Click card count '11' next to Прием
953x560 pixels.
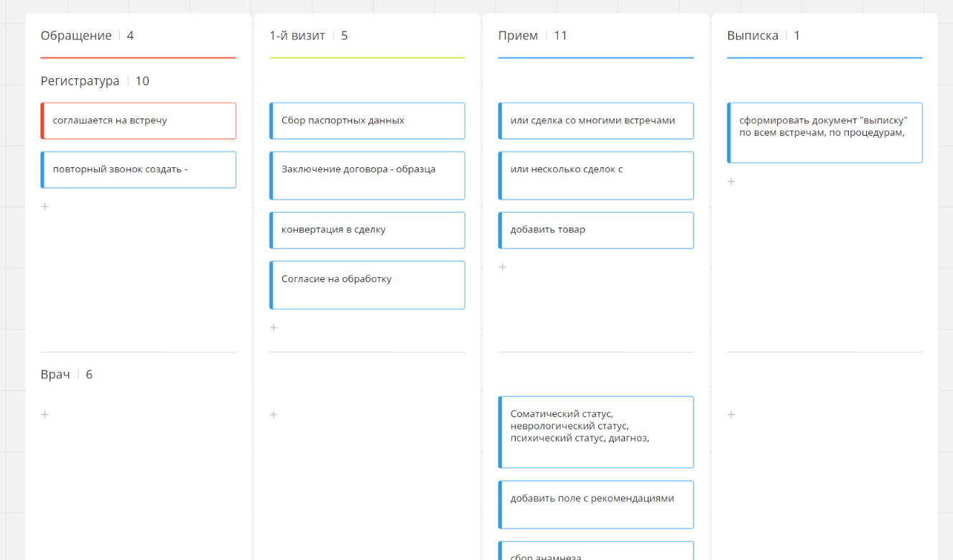tap(561, 35)
